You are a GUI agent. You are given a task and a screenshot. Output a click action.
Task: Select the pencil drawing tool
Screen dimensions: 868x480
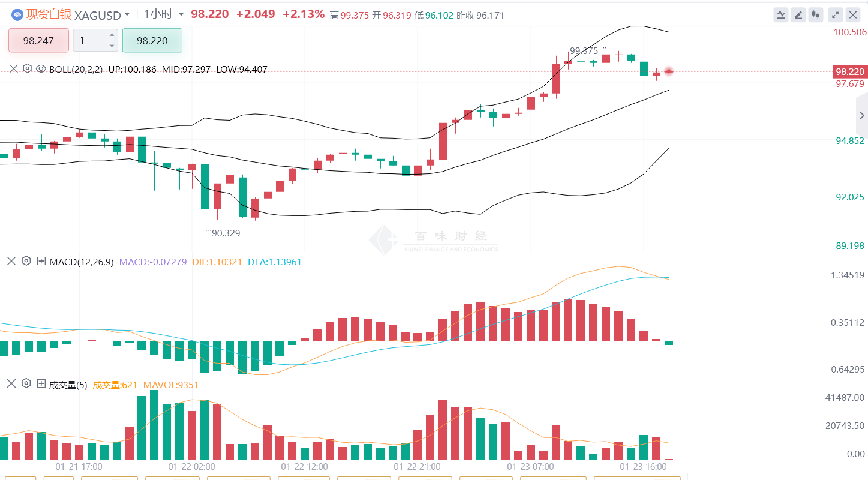click(x=798, y=15)
